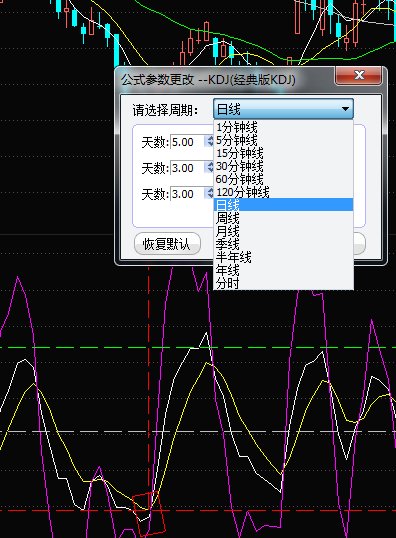Select 月线 monthly period option
396x538 pixels.
point(283,231)
